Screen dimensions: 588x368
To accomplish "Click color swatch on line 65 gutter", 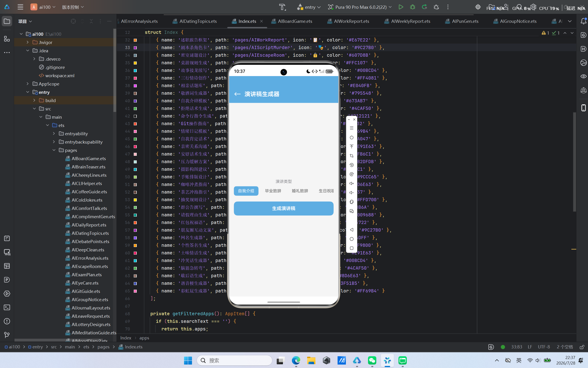I will (x=135, y=291).
